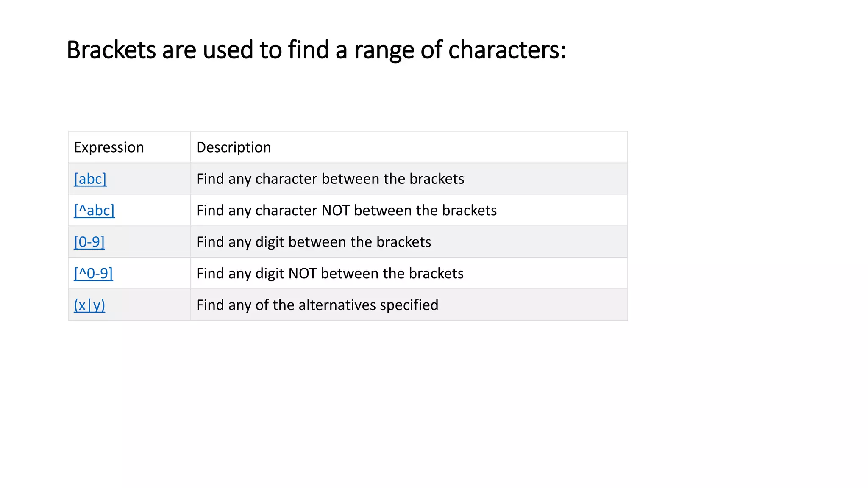Screen dimensions: 868x488
Task: Click the slide title about brackets
Action: coord(316,50)
